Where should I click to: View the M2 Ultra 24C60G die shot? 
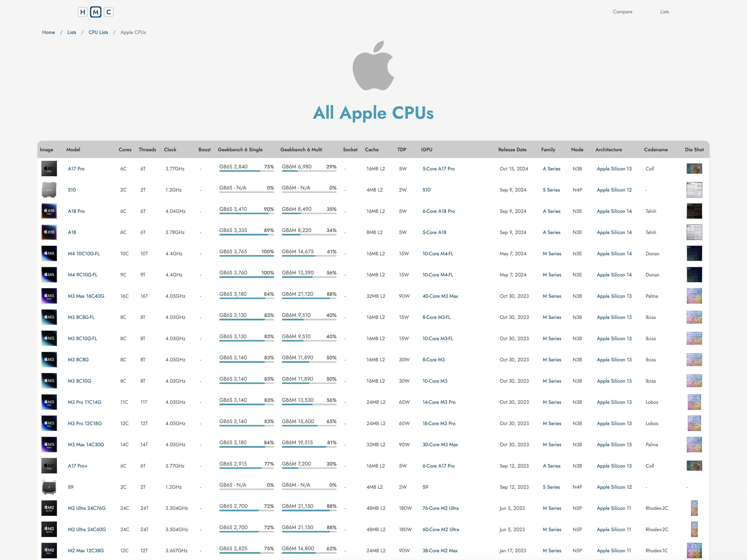click(x=694, y=530)
